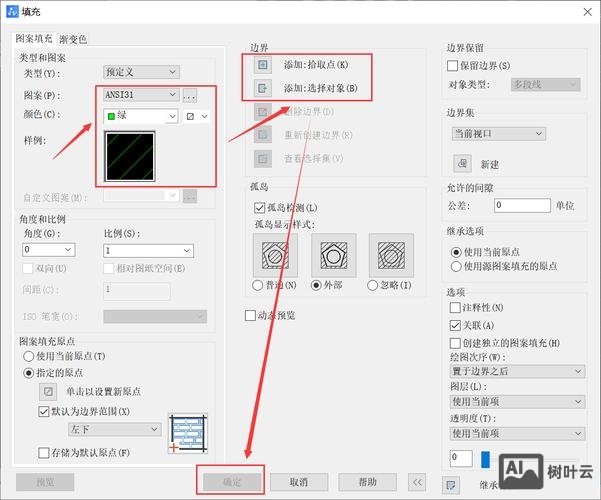Screen dimensions: 601x500
Task: Click the Help (帮助) button
Action: click(367, 482)
